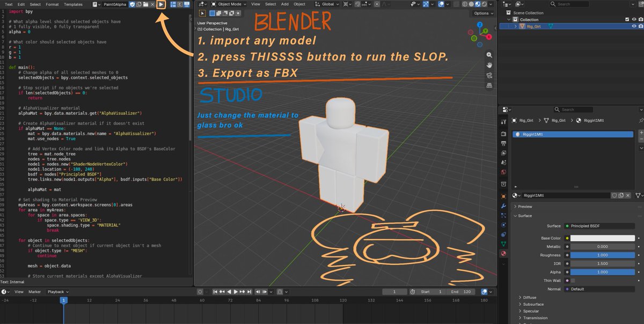Open the Templates menu
This screenshot has width=644, height=324.
[x=73, y=4]
